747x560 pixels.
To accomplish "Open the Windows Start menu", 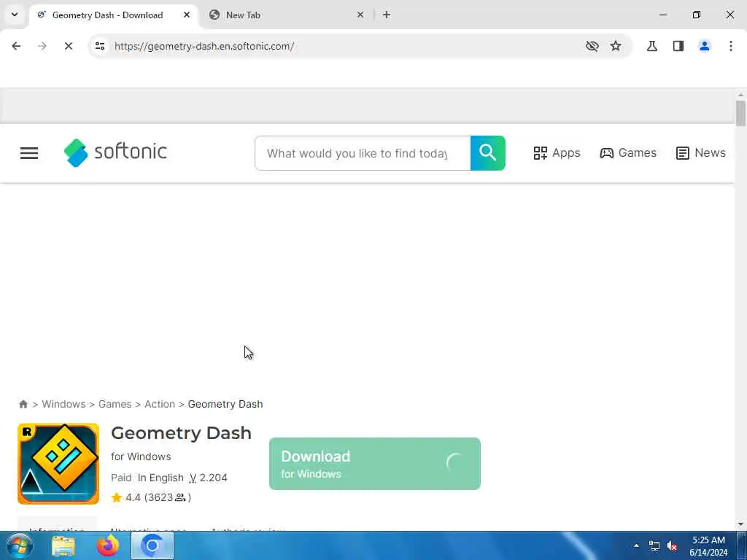I will [x=20, y=545].
